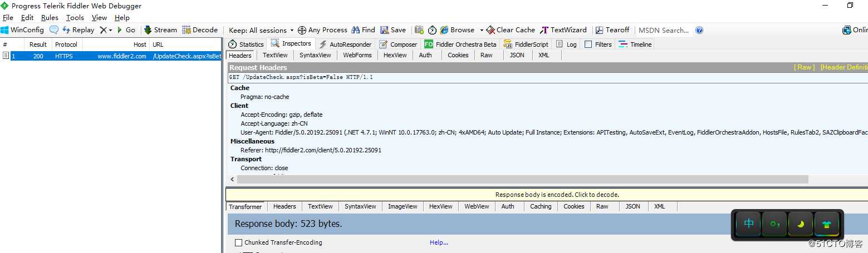
Task: Switch to the Composer tab
Action: pyautogui.click(x=398, y=44)
